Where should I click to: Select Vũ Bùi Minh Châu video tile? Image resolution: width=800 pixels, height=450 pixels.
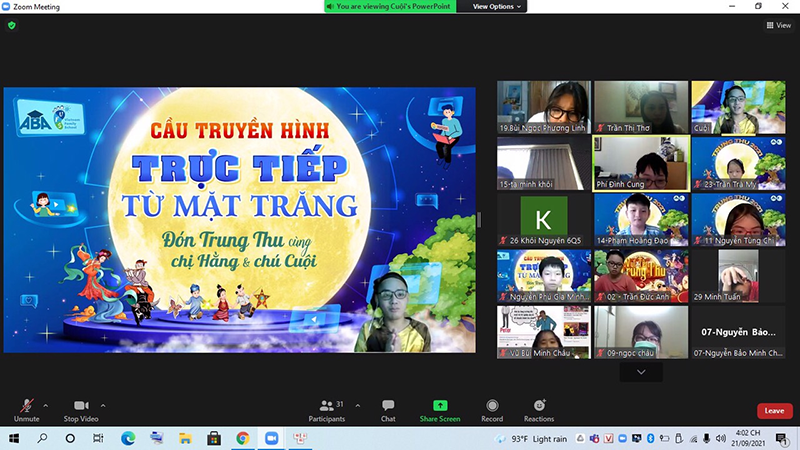(544, 332)
